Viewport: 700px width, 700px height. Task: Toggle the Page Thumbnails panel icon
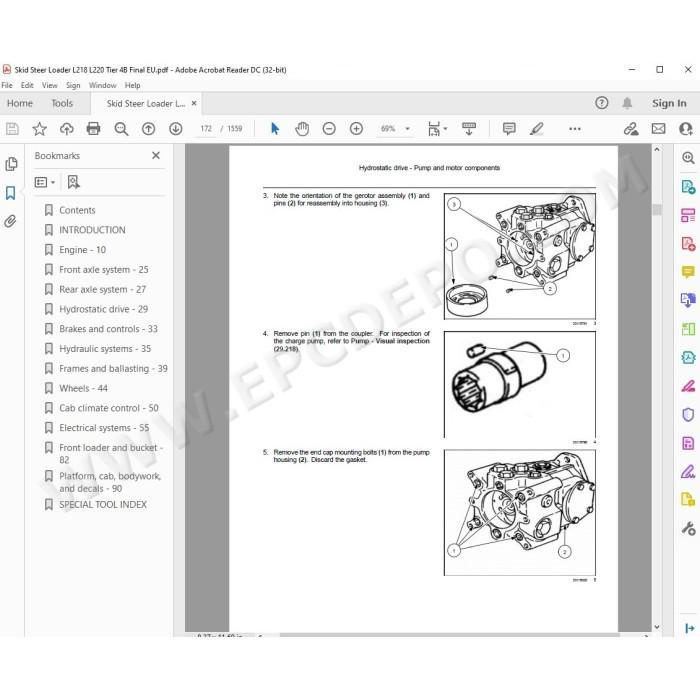click(x=11, y=164)
